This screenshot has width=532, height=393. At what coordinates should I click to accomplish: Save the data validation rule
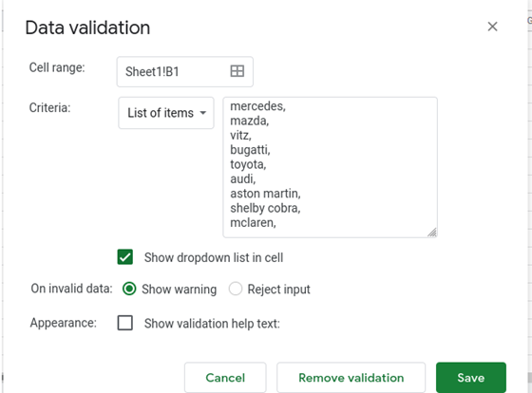(x=471, y=378)
